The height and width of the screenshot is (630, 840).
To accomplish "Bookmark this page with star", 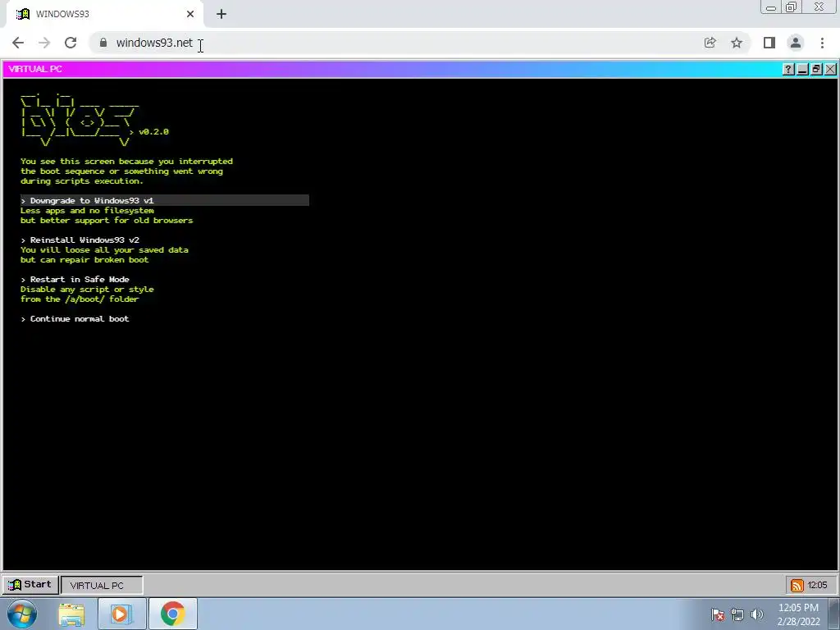I will pyautogui.click(x=737, y=43).
